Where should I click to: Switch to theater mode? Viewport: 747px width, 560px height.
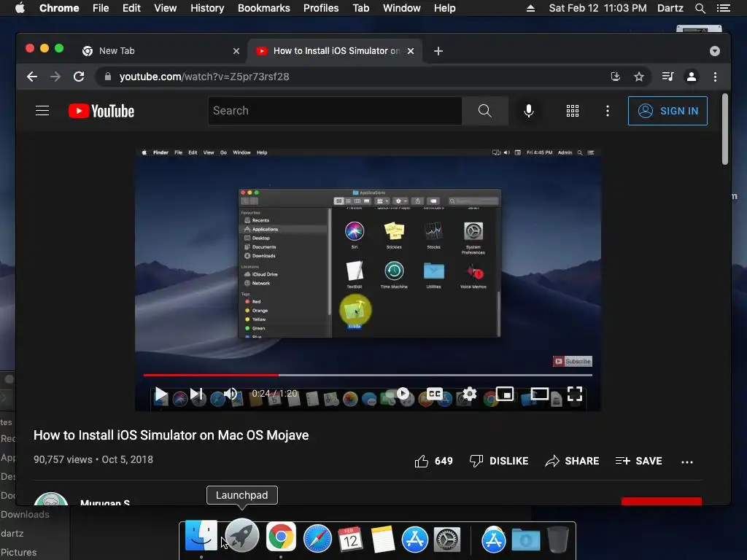pyautogui.click(x=539, y=394)
